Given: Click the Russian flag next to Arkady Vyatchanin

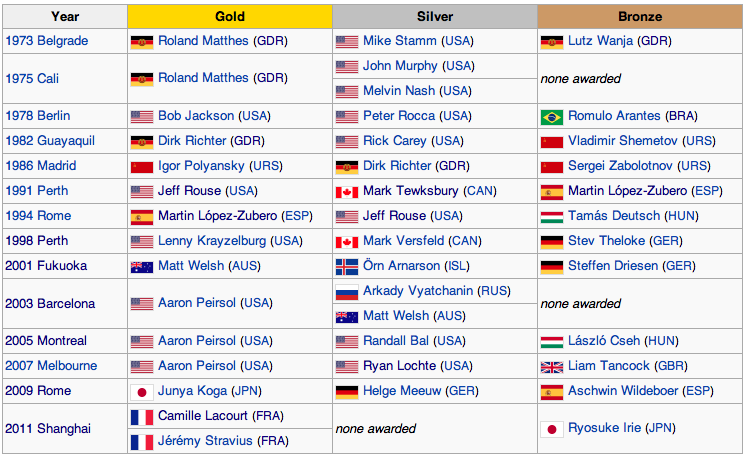Looking at the screenshot, I should (x=347, y=292).
